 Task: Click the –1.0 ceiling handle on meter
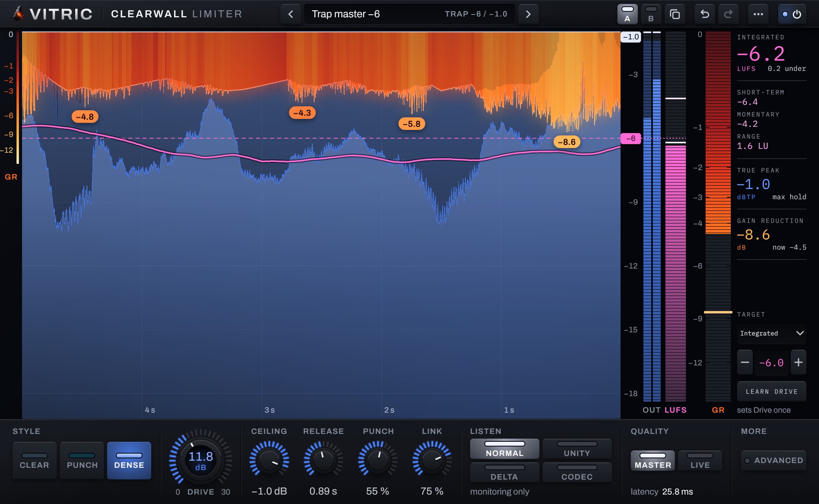pyautogui.click(x=631, y=37)
